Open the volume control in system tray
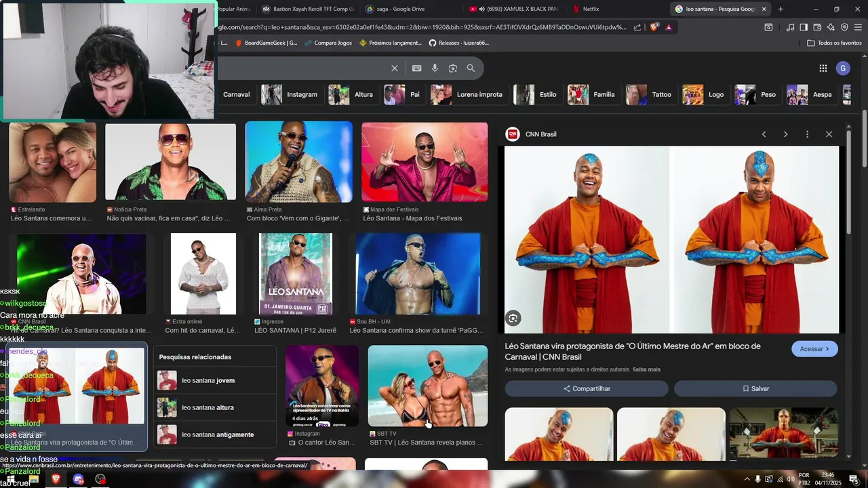Screen dimensions: 868x488 coord(791,479)
